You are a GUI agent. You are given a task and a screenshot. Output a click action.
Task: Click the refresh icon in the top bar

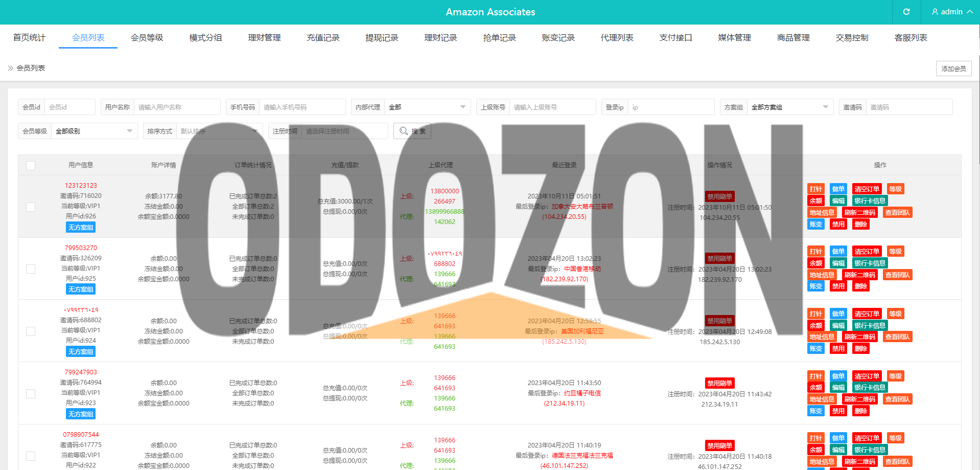[906, 12]
